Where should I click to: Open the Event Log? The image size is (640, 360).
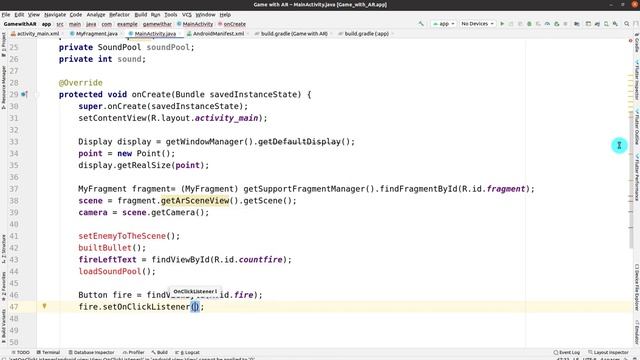click(x=567, y=352)
